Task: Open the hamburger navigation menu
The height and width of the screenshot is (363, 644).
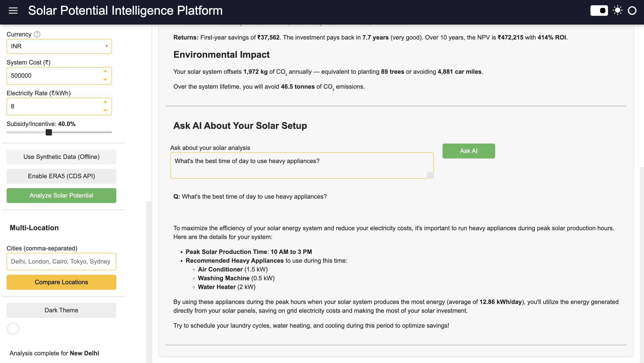Action: [13, 11]
